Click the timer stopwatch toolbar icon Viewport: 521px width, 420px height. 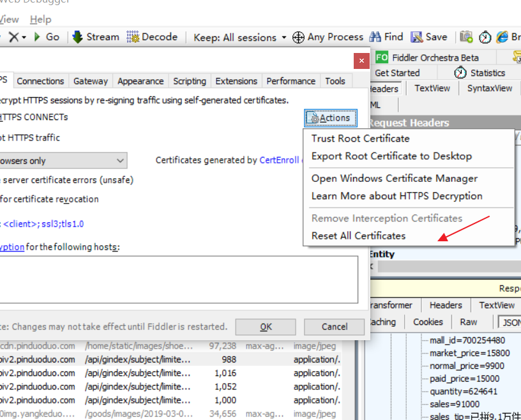point(485,37)
